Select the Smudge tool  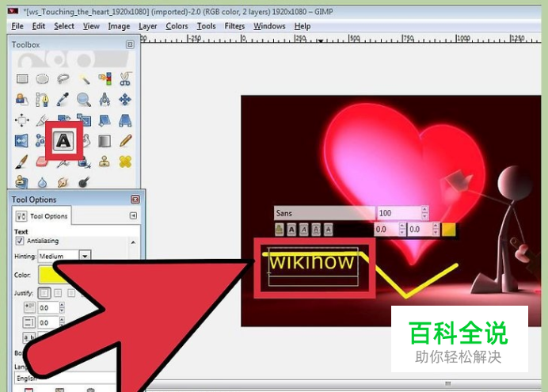(63, 182)
